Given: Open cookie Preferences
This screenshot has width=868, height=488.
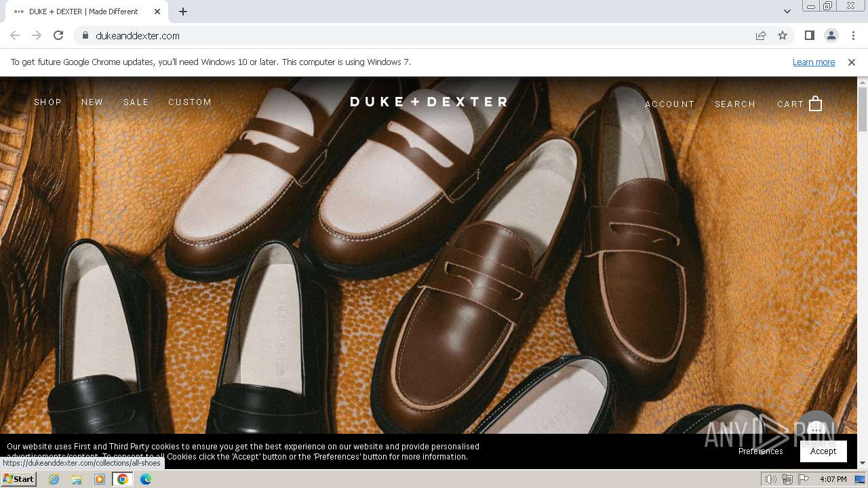Looking at the screenshot, I should coord(761,451).
